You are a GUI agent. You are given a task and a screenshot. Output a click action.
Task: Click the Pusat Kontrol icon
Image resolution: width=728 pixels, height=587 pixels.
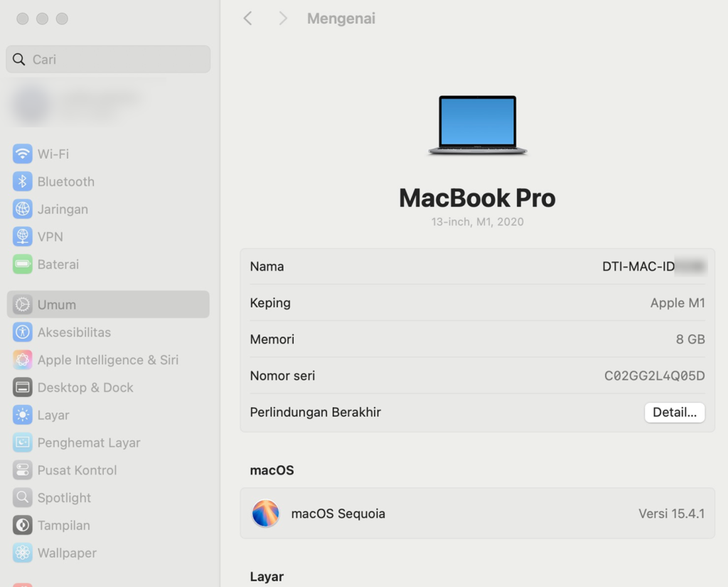[22, 470]
